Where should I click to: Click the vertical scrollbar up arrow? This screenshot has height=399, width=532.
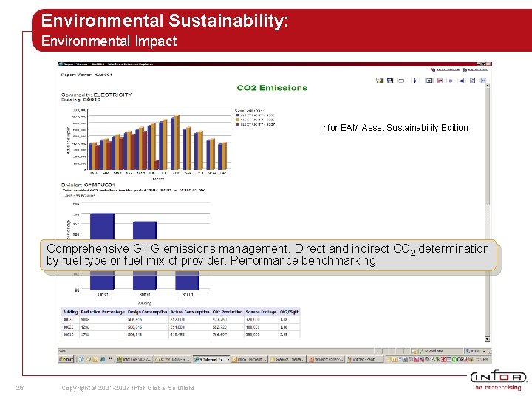click(x=488, y=86)
